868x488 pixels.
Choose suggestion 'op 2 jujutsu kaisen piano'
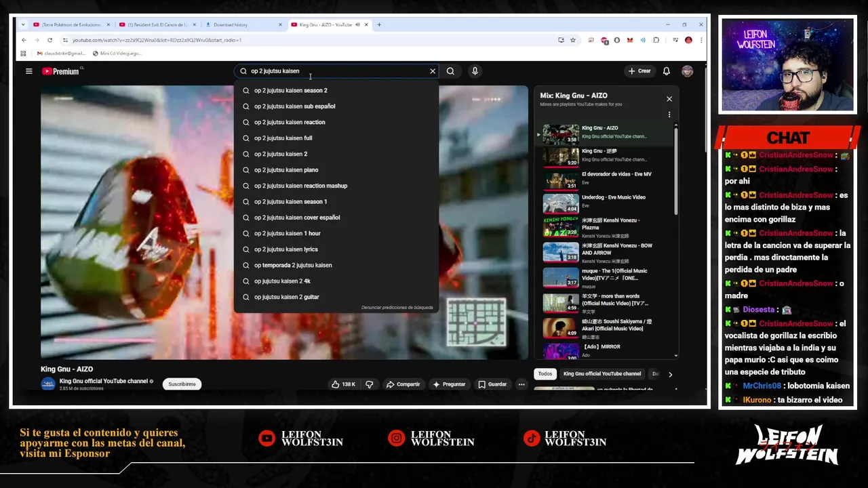pos(337,170)
